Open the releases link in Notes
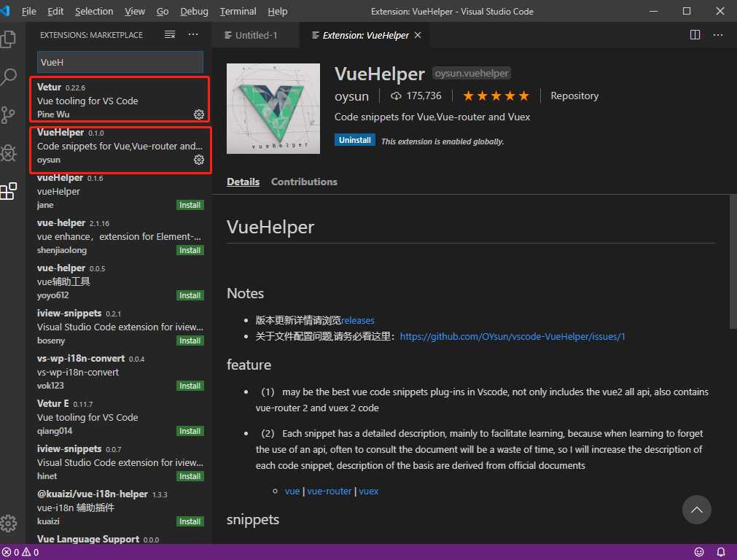 (358, 321)
